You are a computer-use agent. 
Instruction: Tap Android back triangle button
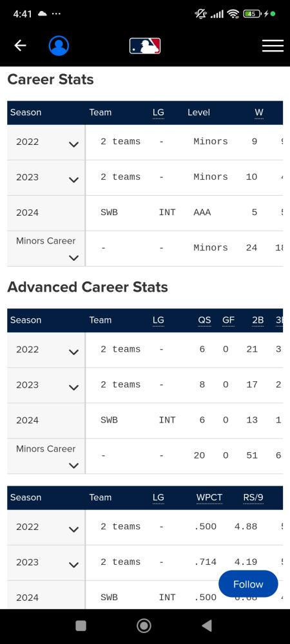(x=207, y=625)
